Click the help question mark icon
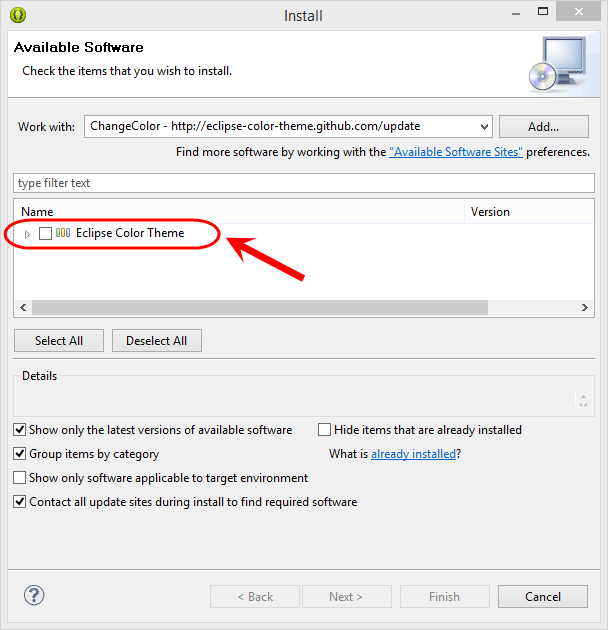The image size is (608, 630). (x=34, y=595)
